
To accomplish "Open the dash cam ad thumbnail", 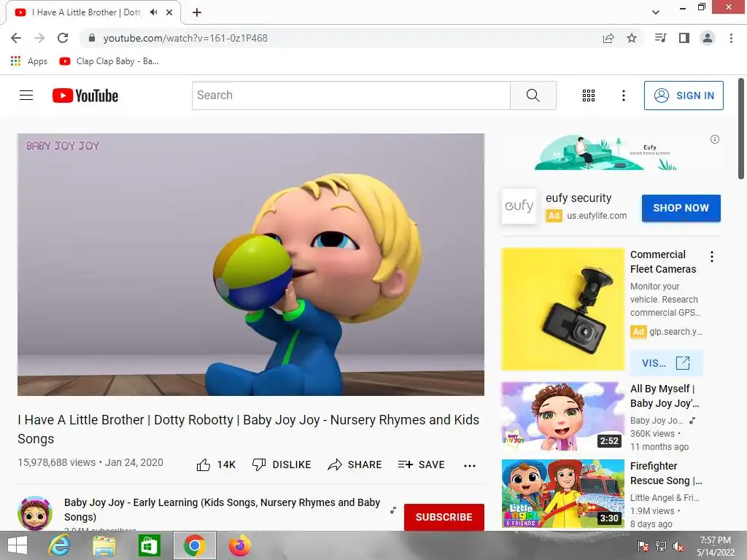I will [x=562, y=309].
